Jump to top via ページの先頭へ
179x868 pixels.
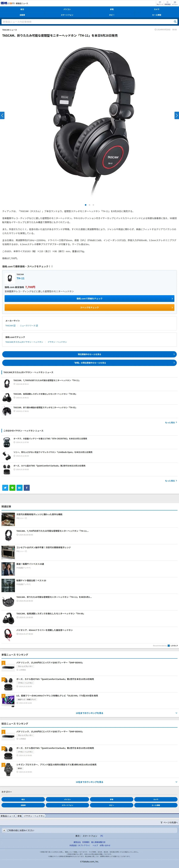point(169,823)
